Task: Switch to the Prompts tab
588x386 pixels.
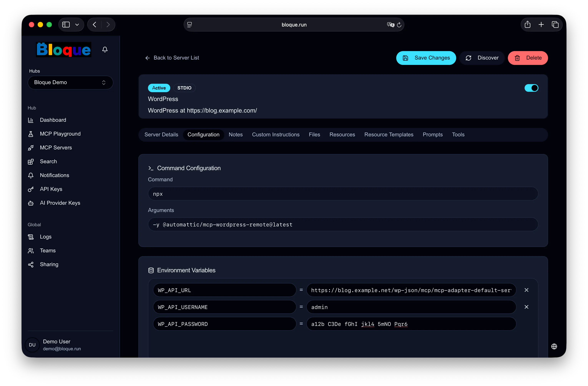Action: pyautogui.click(x=433, y=135)
